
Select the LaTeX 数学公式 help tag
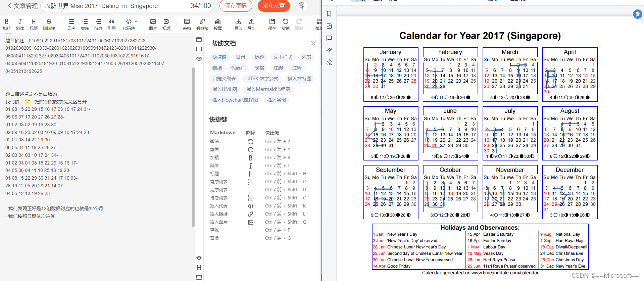(262, 79)
